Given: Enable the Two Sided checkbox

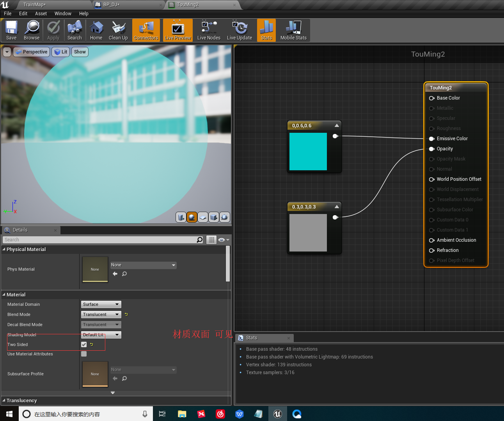Looking at the screenshot, I should pyautogui.click(x=83, y=344).
